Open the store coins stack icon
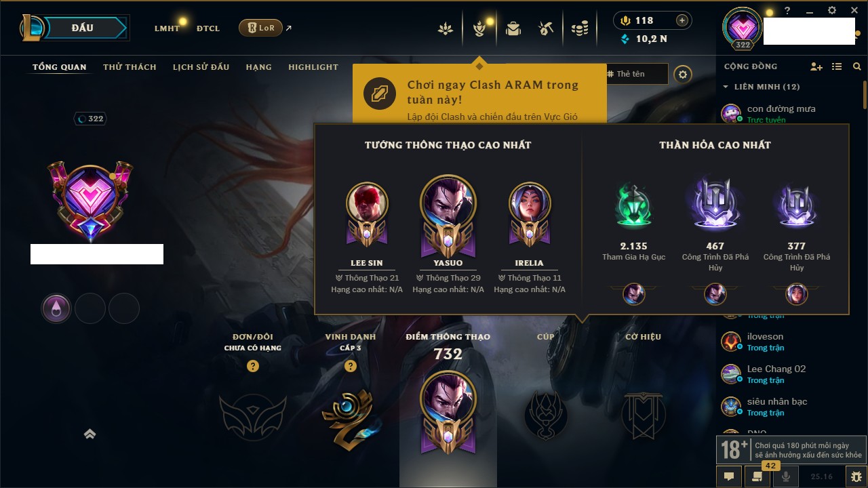 coord(579,28)
